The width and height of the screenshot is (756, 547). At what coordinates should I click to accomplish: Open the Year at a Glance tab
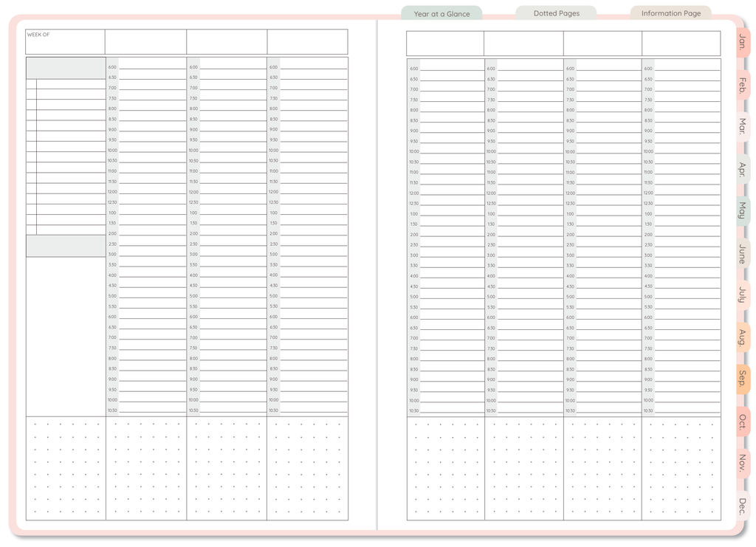pos(441,13)
